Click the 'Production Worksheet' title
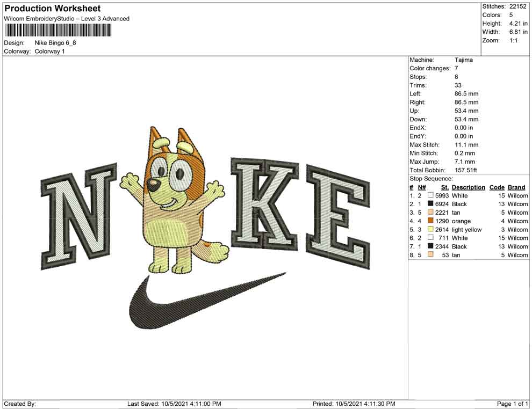Screen dimensions: 532x409 tap(53, 9)
